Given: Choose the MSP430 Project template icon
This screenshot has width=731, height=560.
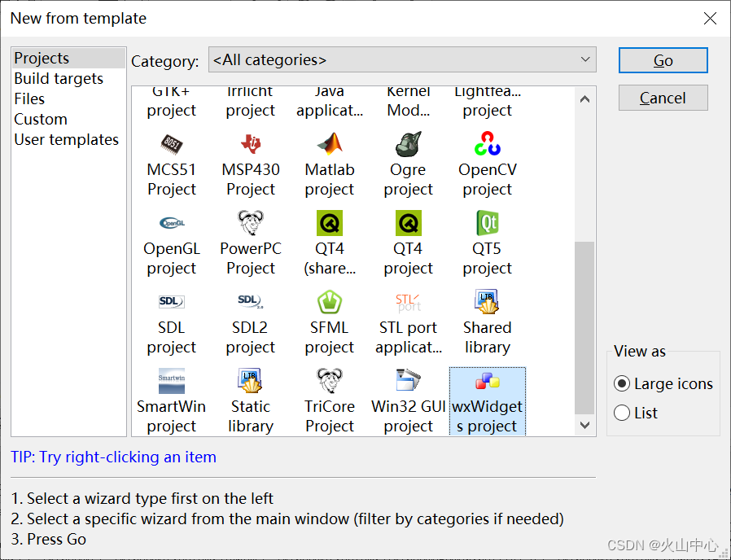Looking at the screenshot, I should pyautogui.click(x=251, y=144).
